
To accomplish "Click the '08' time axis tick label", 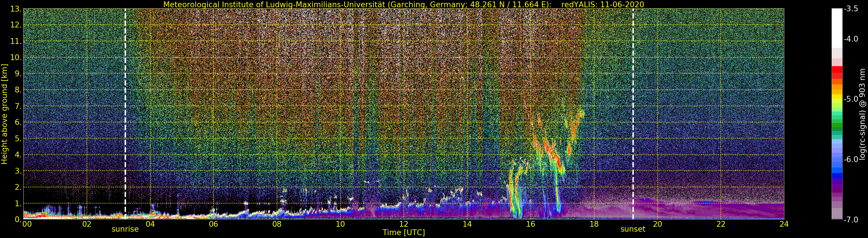I will (x=277, y=224).
